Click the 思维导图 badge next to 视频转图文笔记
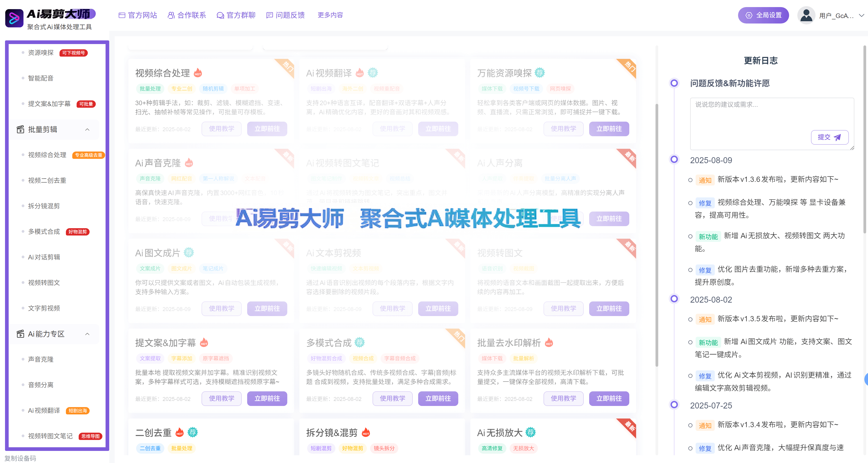The image size is (868, 463). (90, 436)
